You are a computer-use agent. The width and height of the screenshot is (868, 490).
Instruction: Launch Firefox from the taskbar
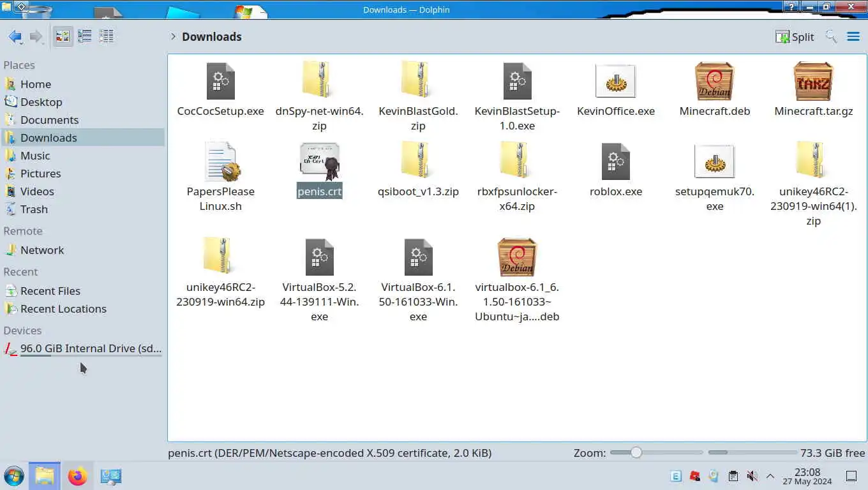77,476
